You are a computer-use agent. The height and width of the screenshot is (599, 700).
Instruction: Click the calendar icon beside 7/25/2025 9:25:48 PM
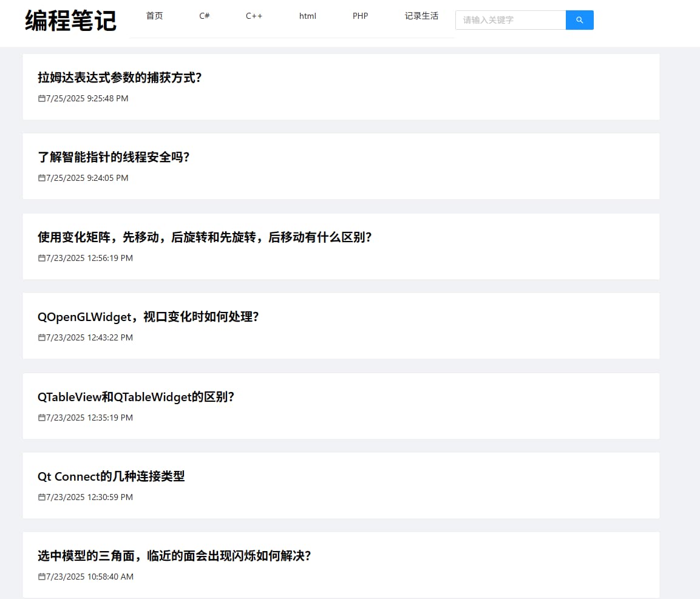click(x=41, y=98)
